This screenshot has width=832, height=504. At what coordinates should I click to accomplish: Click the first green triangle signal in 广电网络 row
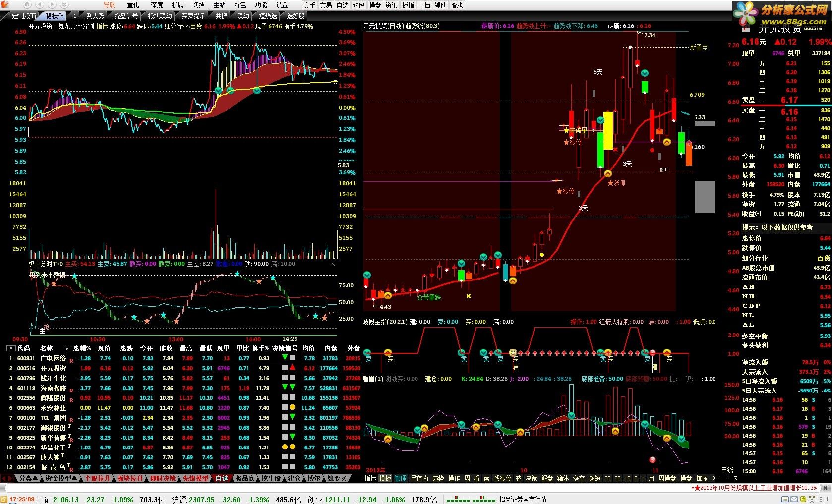coord(285,357)
